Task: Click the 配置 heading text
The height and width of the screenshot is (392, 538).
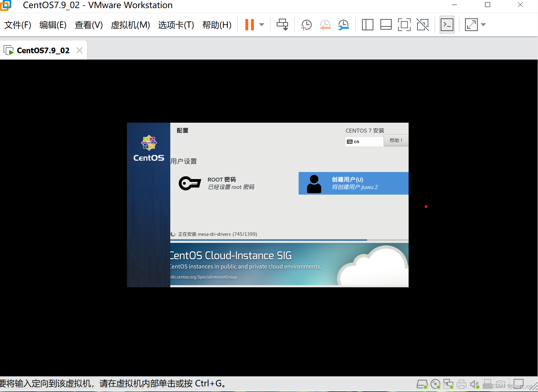Action: pos(182,130)
